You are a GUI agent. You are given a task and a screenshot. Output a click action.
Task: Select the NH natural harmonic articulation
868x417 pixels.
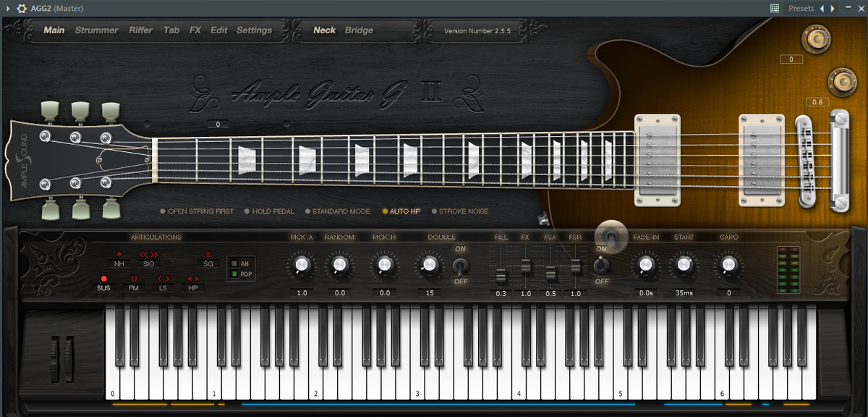point(119,264)
